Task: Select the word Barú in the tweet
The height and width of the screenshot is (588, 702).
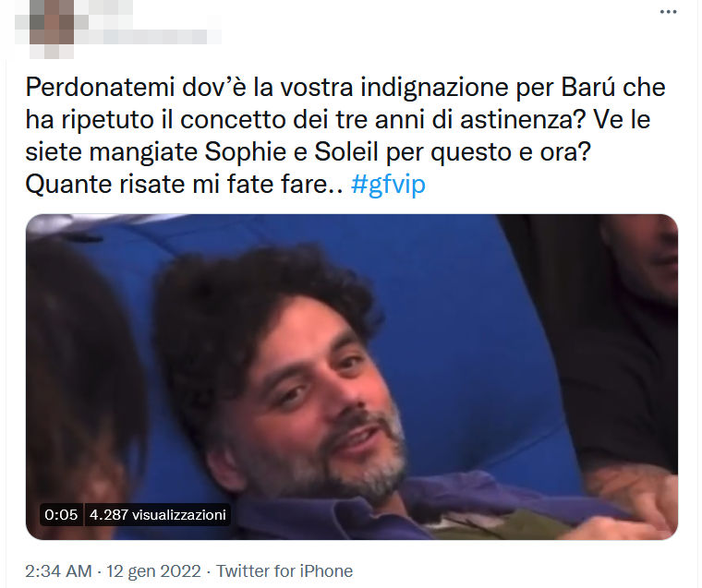Action: (x=587, y=88)
